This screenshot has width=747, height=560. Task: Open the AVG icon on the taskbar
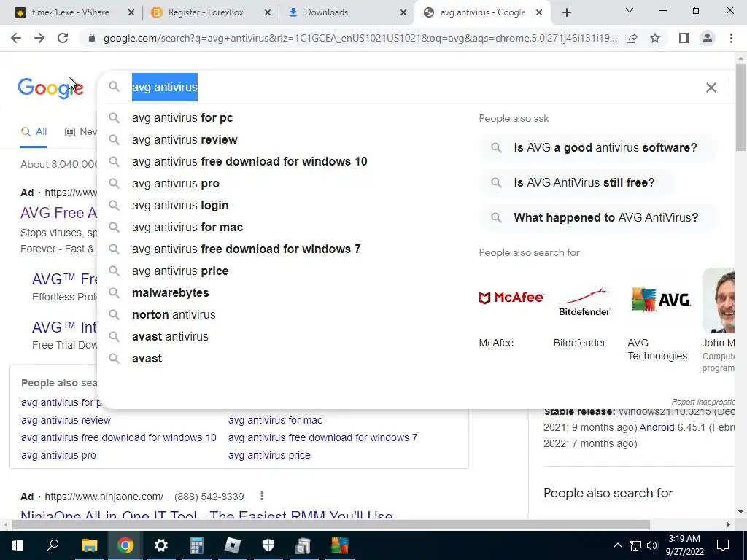tap(340, 545)
